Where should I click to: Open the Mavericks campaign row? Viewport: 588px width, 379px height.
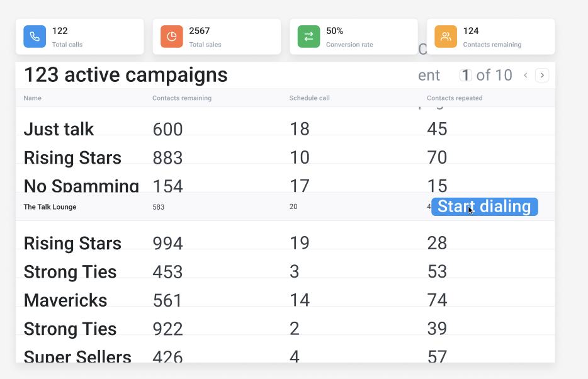(x=65, y=300)
